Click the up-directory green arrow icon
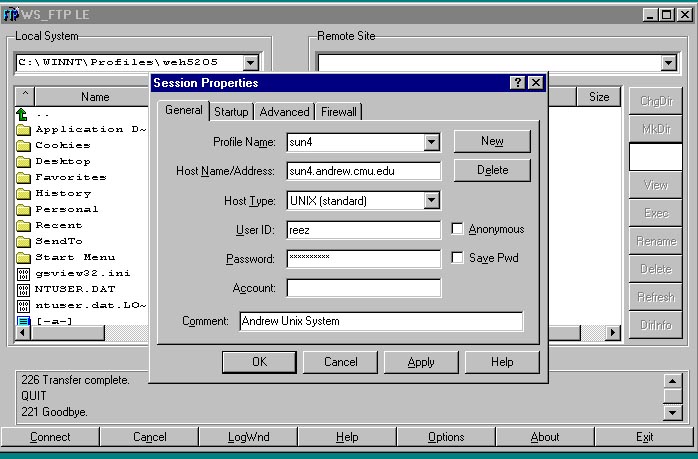Viewport: 698px width, 459px height. [x=22, y=114]
